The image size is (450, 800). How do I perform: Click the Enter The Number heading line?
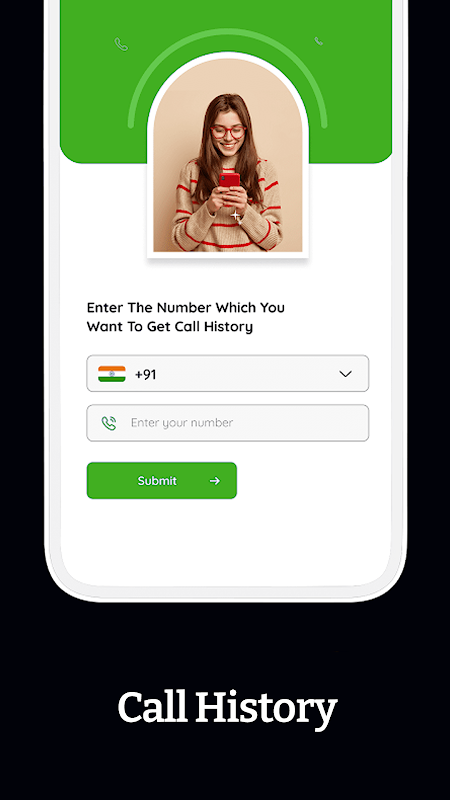click(x=186, y=308)
